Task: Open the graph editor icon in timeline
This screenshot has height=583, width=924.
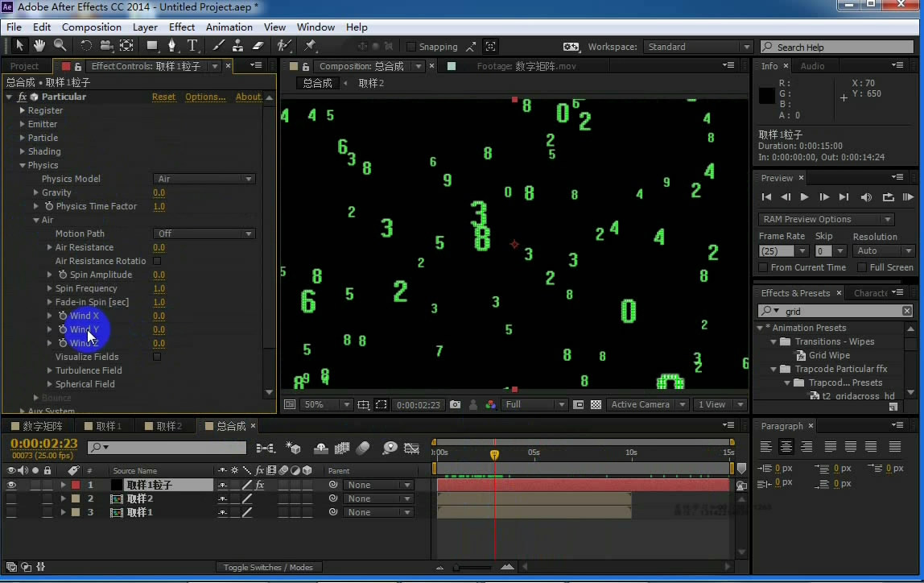Action: (411, 449)
